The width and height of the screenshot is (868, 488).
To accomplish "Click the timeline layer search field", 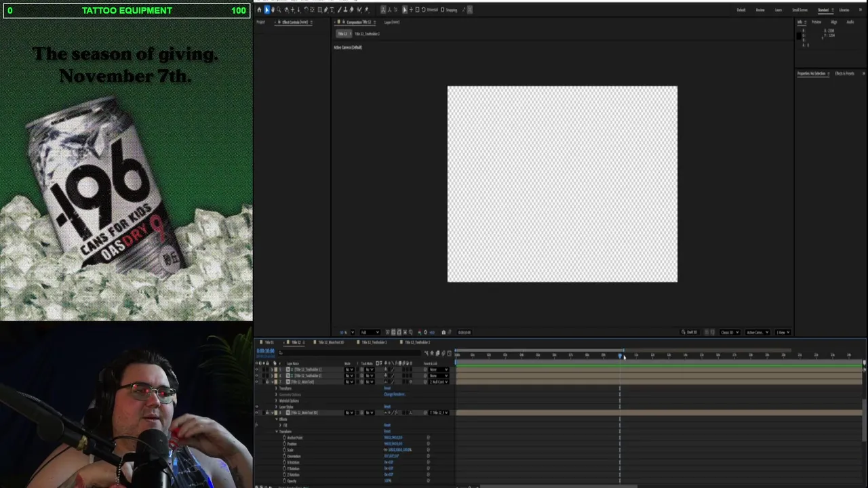I will pyautogui.click(x=349, y=353).
